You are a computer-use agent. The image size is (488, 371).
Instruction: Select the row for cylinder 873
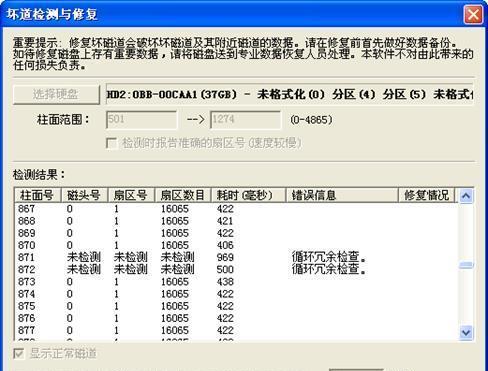coord(236,282)
